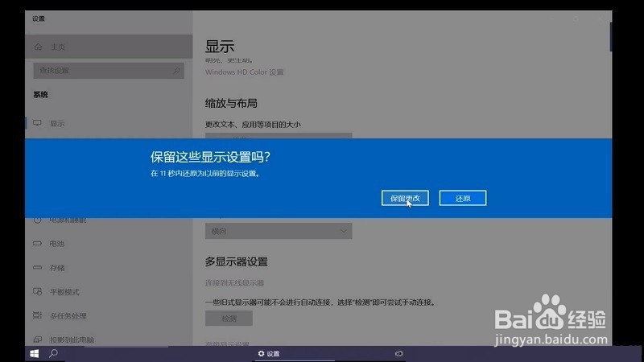Click the search magnifier in 查找设置 box

click(x=176, y=71)
